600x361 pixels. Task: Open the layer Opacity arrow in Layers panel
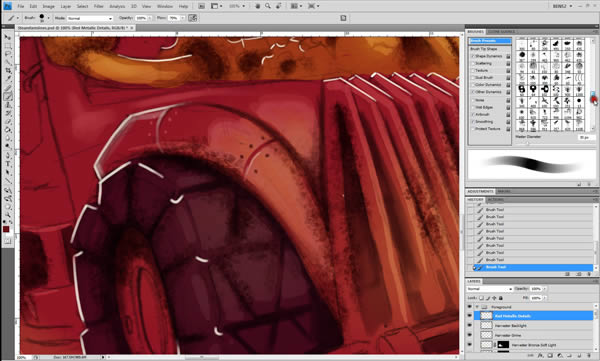(x=545, y=289)
